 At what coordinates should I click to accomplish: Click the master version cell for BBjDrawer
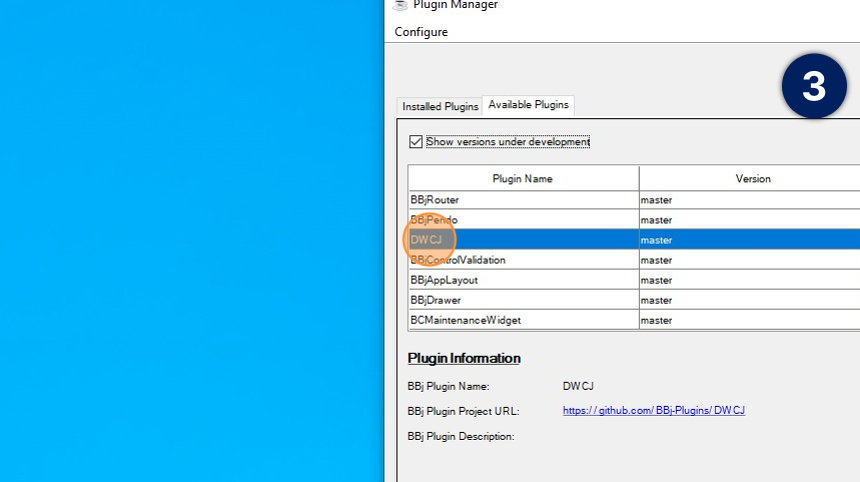point(657,300)
